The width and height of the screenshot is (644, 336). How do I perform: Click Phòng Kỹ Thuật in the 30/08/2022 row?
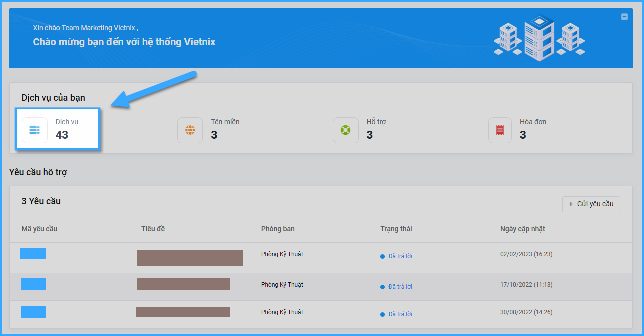[x=282, y=312]
